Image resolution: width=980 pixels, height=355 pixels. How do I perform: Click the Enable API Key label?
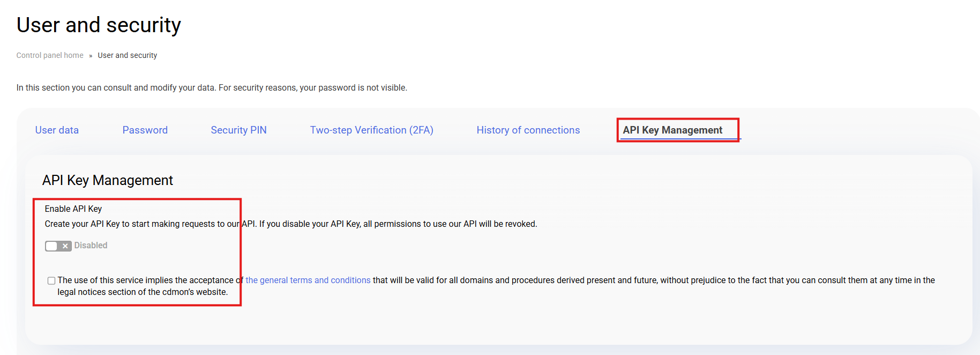(x=73, y=209)
